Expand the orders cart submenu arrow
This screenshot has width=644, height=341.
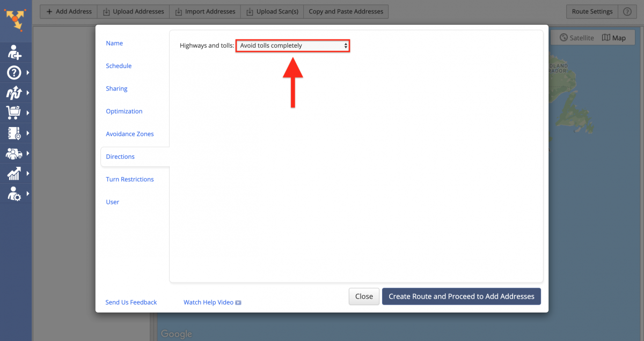pos(27,113)
